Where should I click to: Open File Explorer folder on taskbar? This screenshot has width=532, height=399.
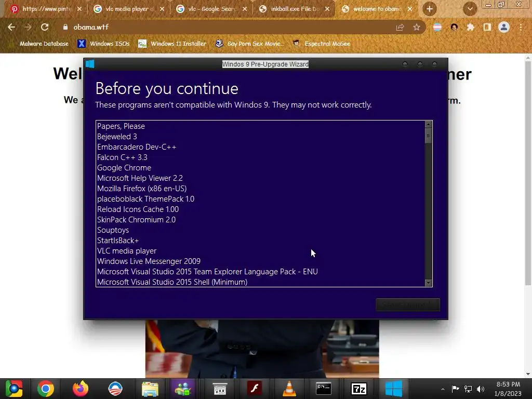pos(150,389)
